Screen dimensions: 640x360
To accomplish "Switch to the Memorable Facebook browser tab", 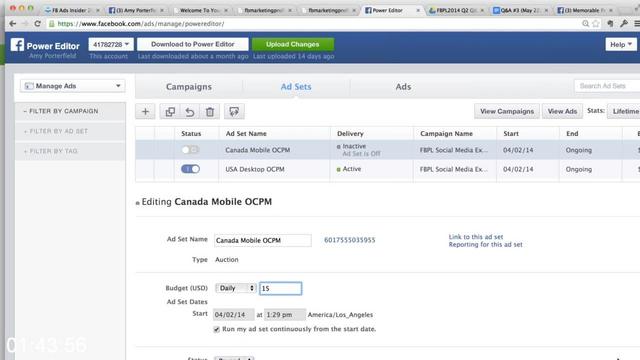I will click(584, 10).
